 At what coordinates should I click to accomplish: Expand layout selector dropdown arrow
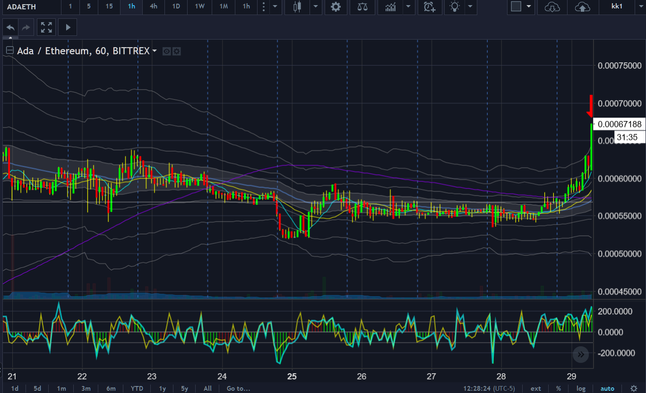(529, 7)
